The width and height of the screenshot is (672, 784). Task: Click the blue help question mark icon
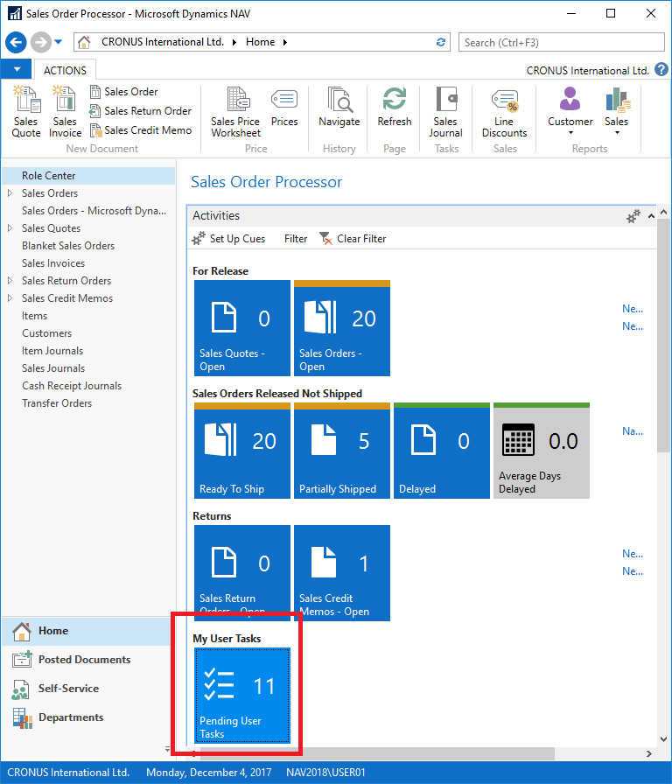661,70
